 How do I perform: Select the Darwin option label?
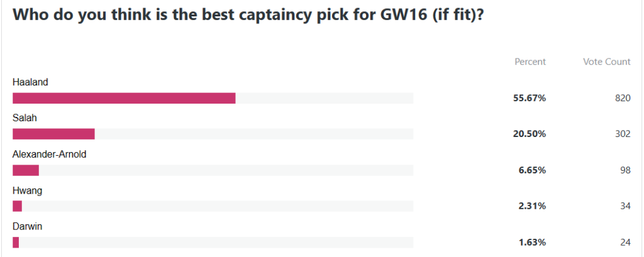[28, 226]
